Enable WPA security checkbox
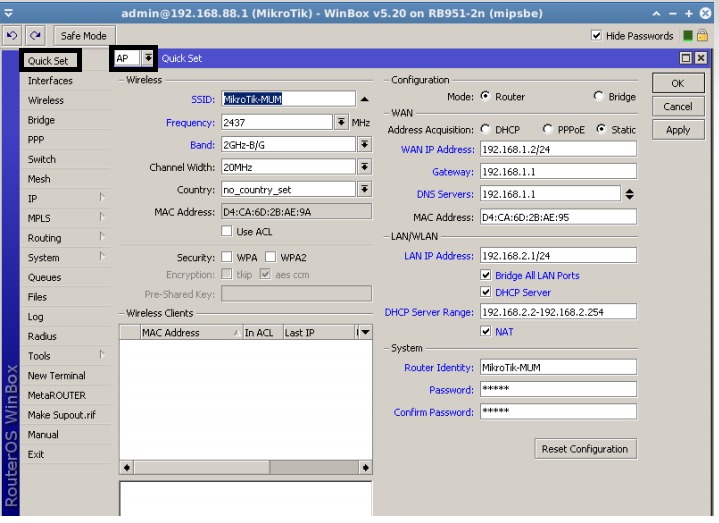Screen dimensions: 719x523 tap(227, 257)
